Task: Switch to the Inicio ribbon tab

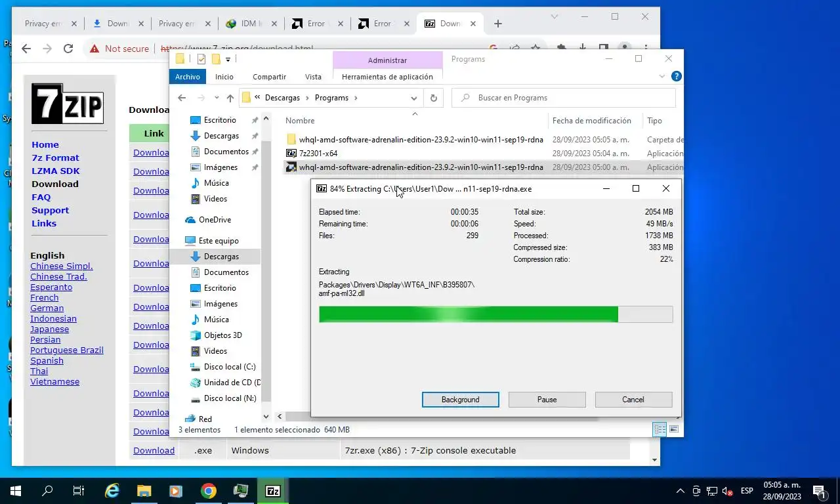Action: [x=224, y=77]
